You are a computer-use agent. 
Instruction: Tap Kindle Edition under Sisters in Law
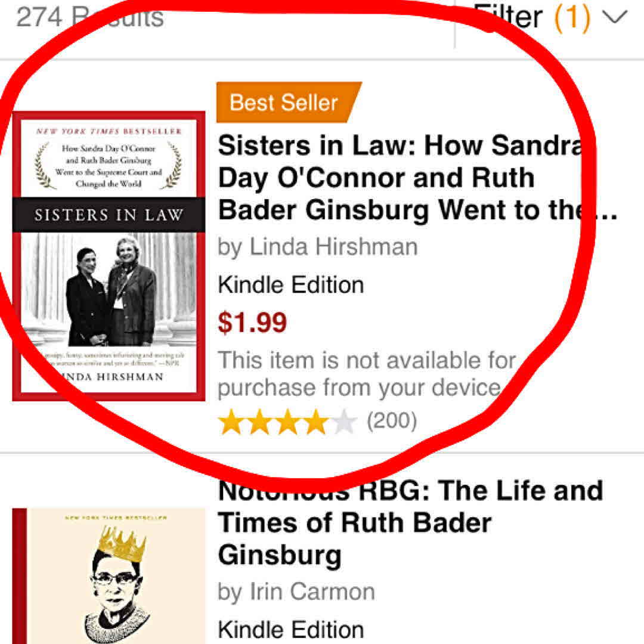pyautogui.click(x=291, y=284)
